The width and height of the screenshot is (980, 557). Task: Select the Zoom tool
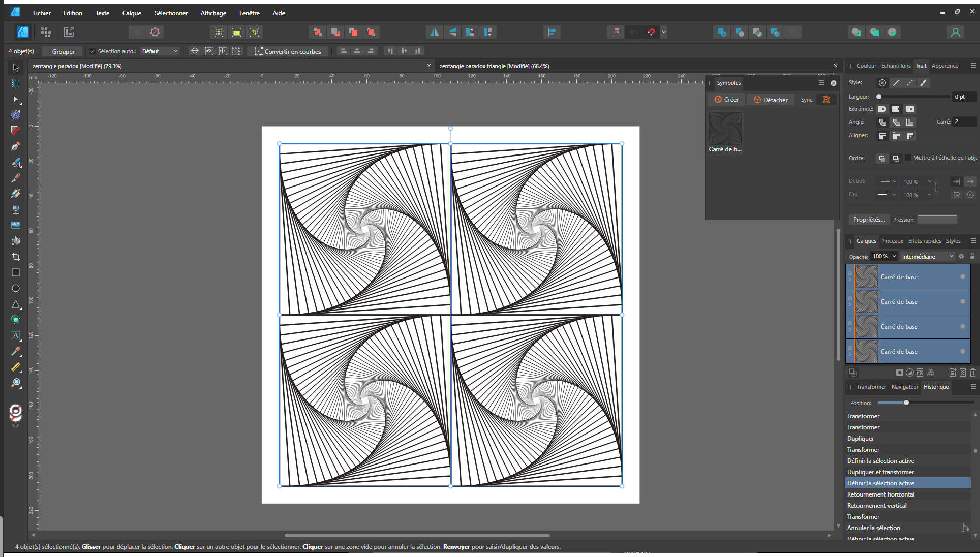16,383
